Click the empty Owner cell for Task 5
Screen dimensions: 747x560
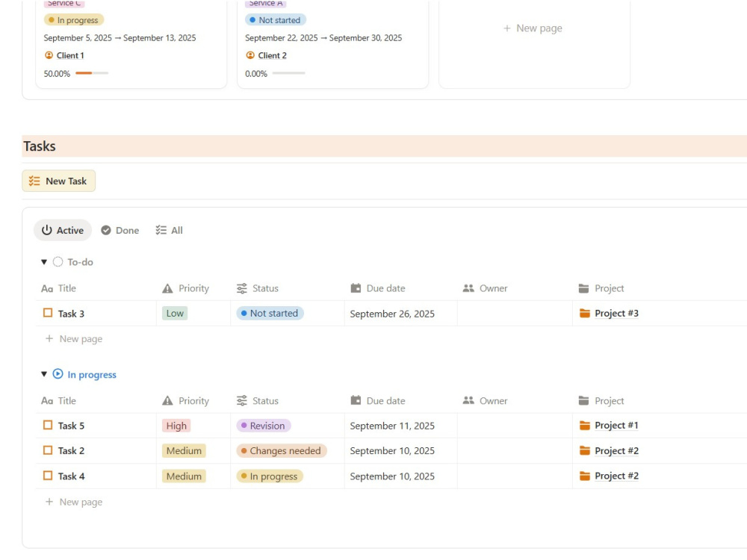tap(515, 426)
